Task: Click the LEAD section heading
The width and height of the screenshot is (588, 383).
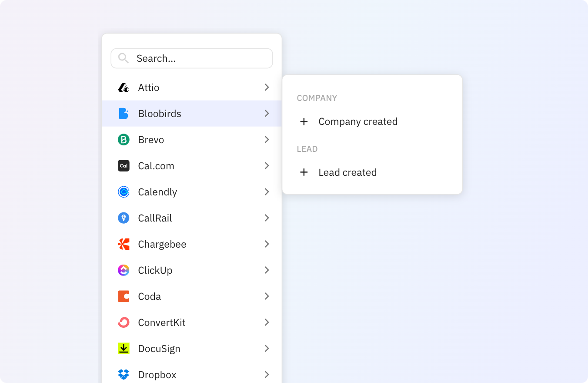Action: 307,149
